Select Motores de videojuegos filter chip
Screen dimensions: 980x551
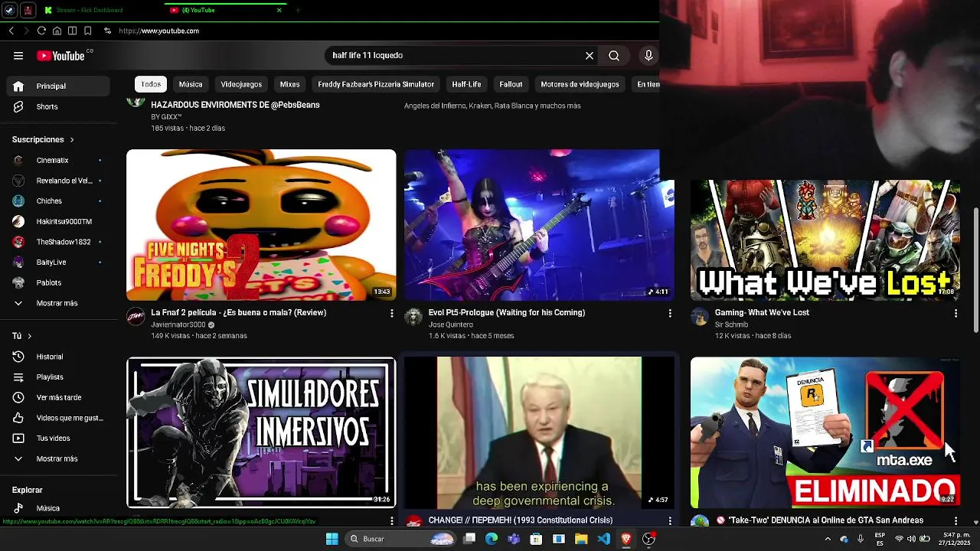pyautogui.click(x=580, y=84)
